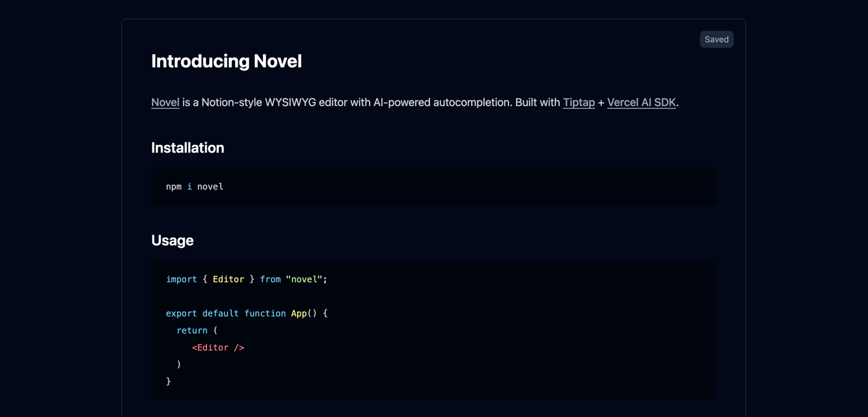Click the App function name
This screenshot has width=868, height=417.
pos(299,313)
